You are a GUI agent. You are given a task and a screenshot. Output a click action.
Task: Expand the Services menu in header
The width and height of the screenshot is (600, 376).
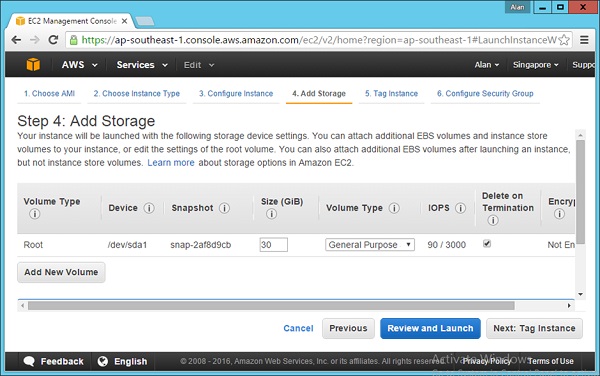pyautogui.click(x=142, y=65)
